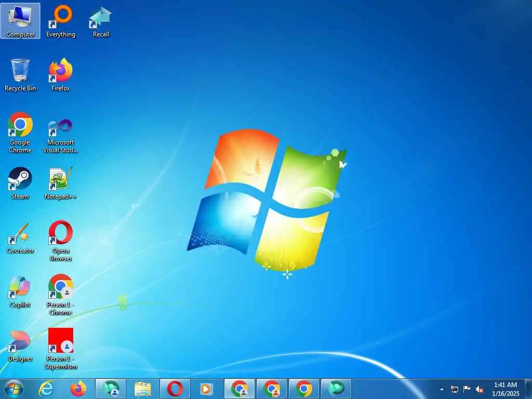Launch Windows Media Player from taskbar

(206, 389)
